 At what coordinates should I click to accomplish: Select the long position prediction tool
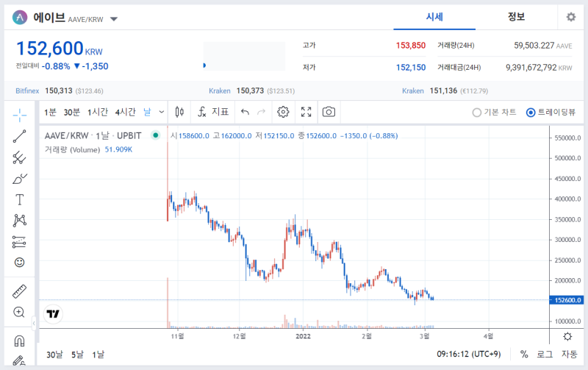[x=20, y=242]
